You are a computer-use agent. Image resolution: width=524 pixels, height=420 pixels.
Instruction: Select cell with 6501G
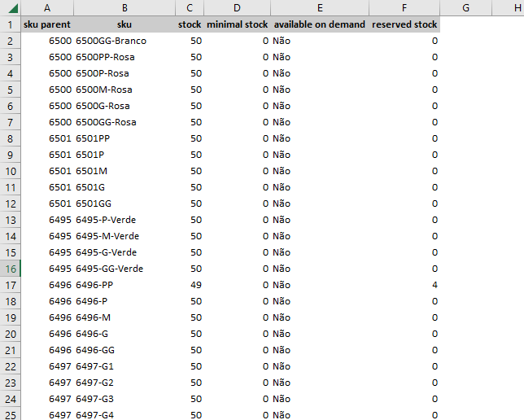point(124,187)
